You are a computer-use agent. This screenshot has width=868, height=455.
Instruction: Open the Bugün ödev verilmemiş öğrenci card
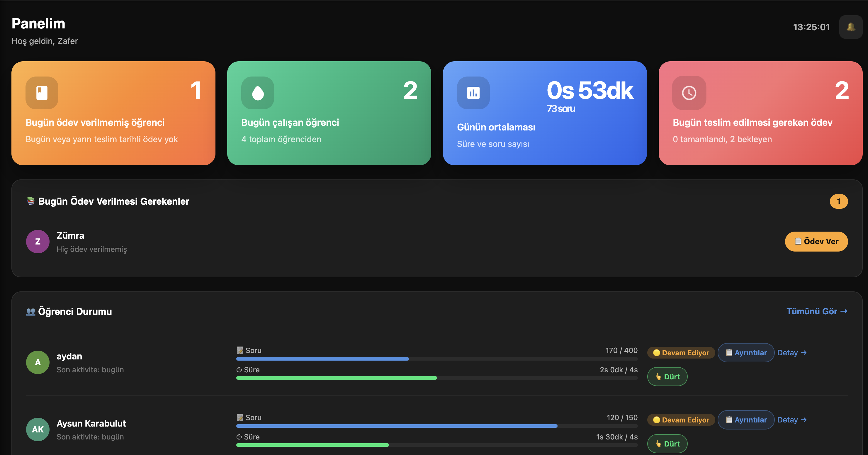(x=113, y=113)
